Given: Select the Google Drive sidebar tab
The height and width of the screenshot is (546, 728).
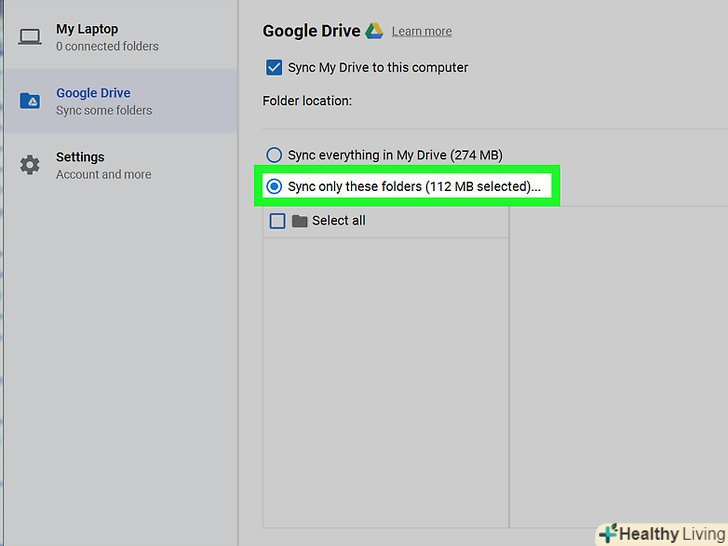Looking at the screenshot, I should click(121, 101).
